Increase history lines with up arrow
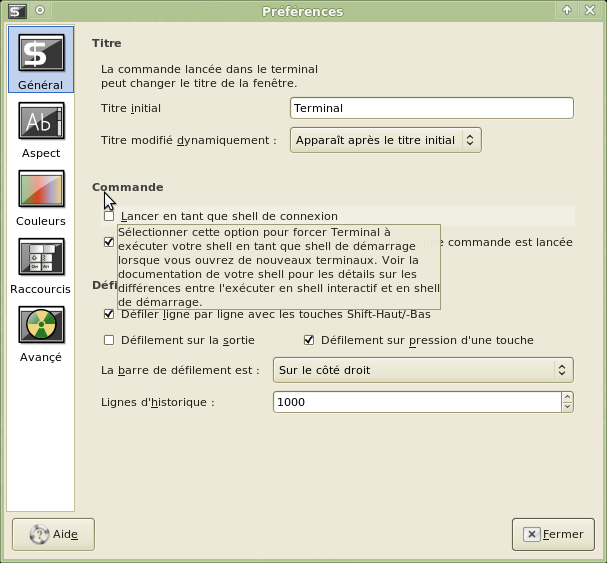 [567, 397]
